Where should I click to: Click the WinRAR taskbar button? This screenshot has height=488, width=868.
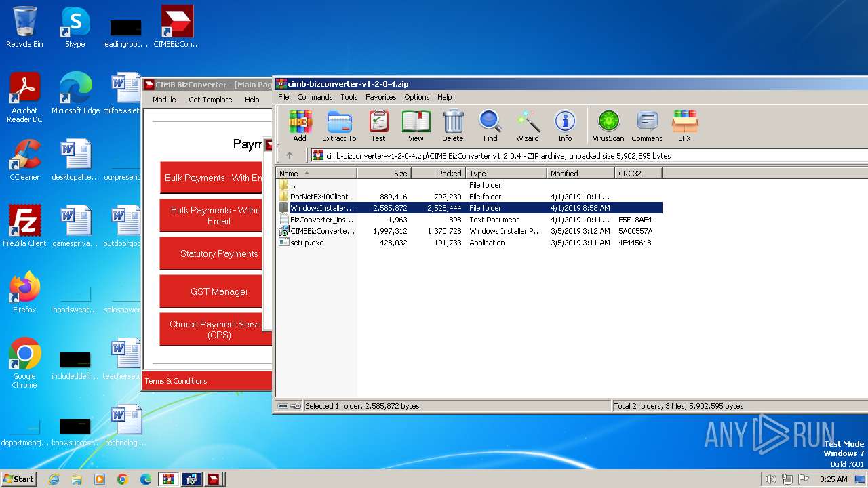pos(168,479)
